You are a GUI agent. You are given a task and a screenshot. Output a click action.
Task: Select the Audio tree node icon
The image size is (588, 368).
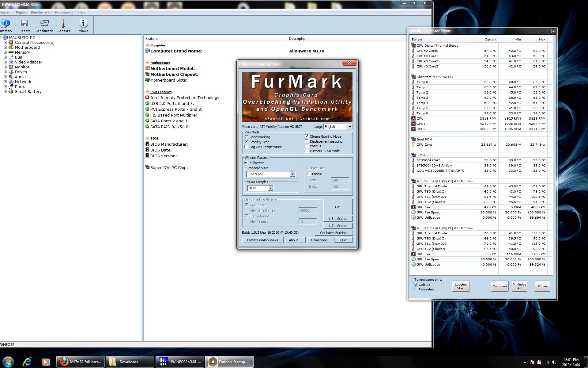click(x=11, y=77)
